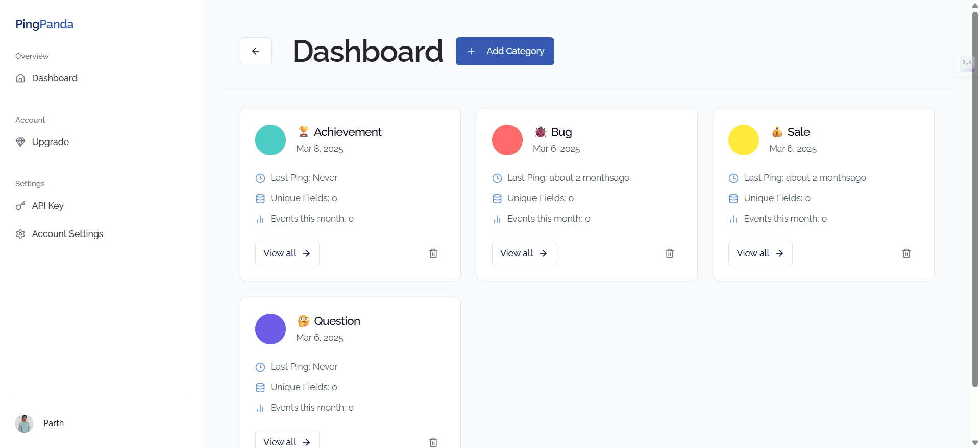The width and height of the screenshot is (980, 448).
Task: Open the Upgrade page in sidebar
Action: (x=50, y=142)
